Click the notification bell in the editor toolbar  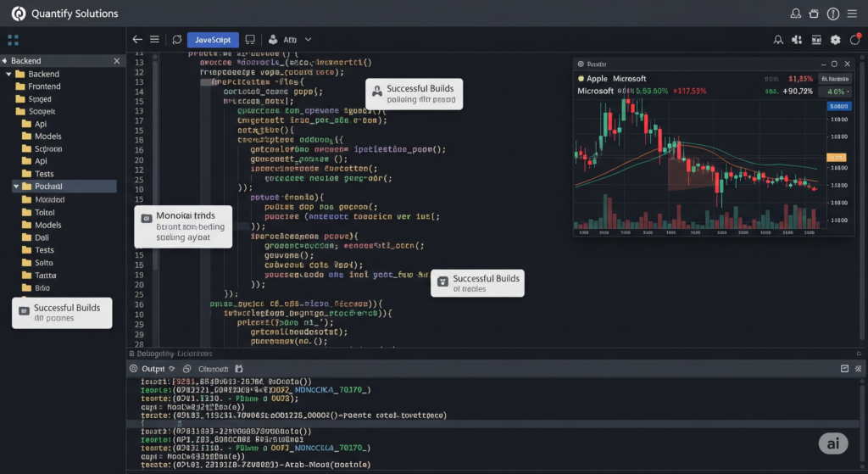(x=778, y=40)
